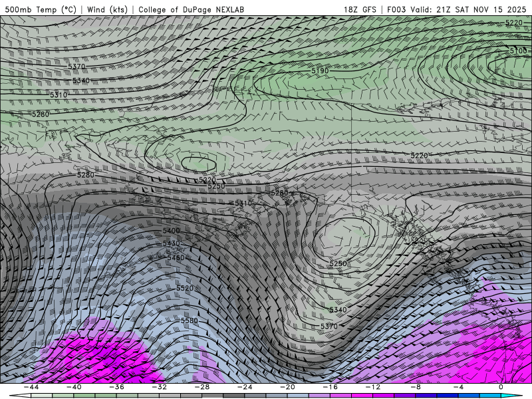This screenshot has width=532, height=399.
Task: Click the 5190 height contour label
Action: click(x=320, y=70)
